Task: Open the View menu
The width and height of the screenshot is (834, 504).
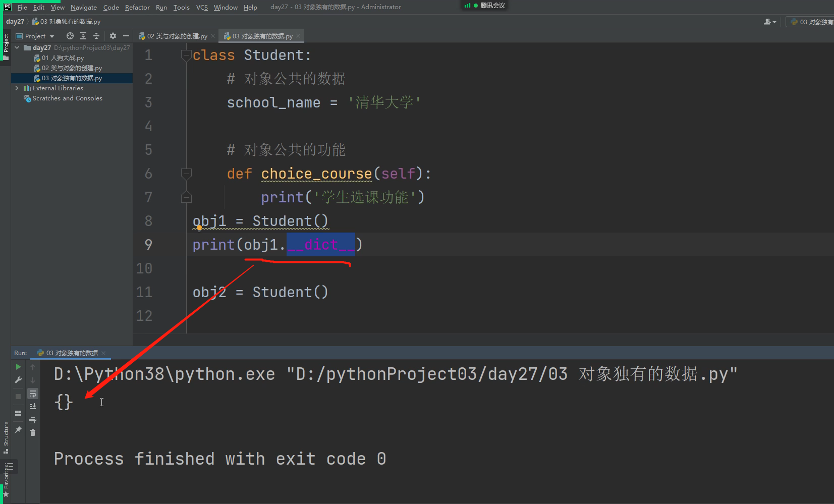Action: coord(58,7)
